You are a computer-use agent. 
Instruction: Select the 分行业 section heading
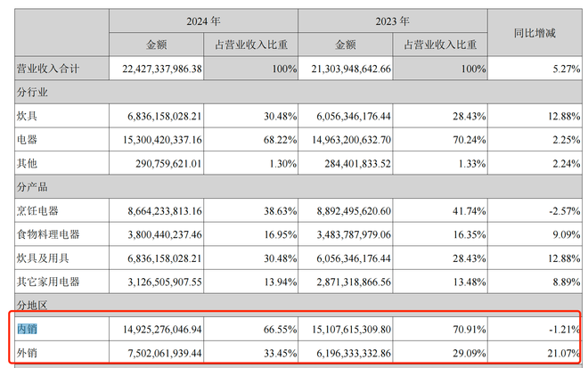[x=33, y=92]
